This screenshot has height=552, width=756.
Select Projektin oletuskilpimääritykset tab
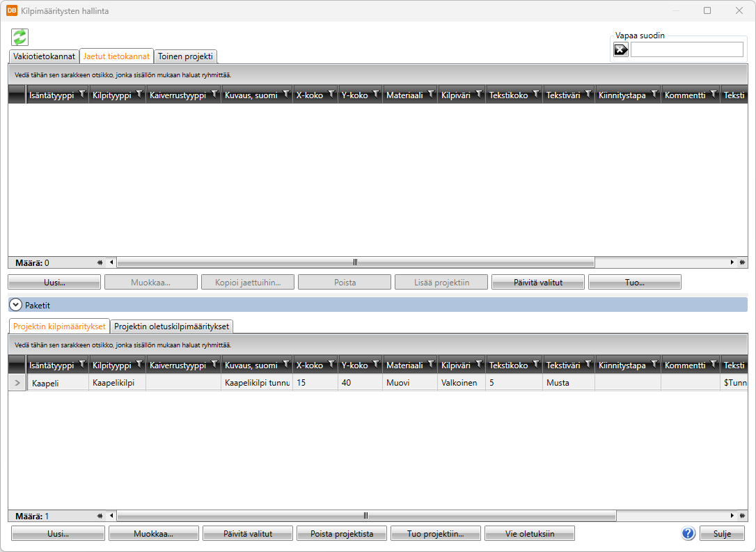(x=171, y=326)
